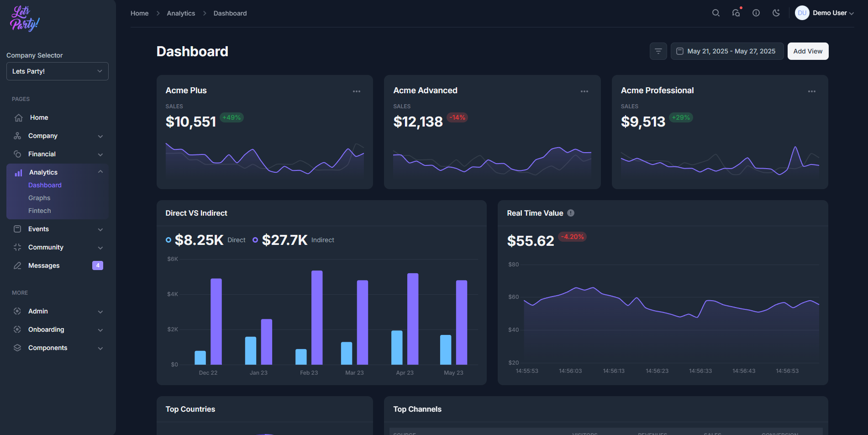Open the Demo User account menu
The image size is (868, 435).
[833, 13]
